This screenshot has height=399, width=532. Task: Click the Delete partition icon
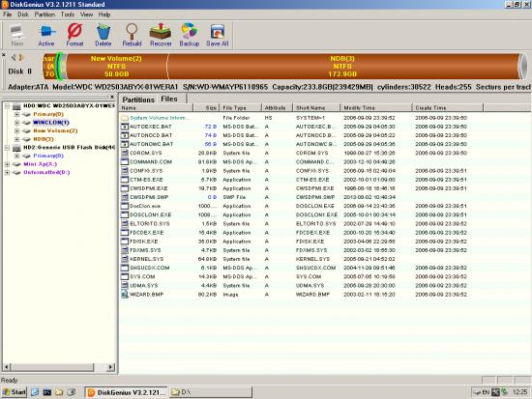point(103,35)
